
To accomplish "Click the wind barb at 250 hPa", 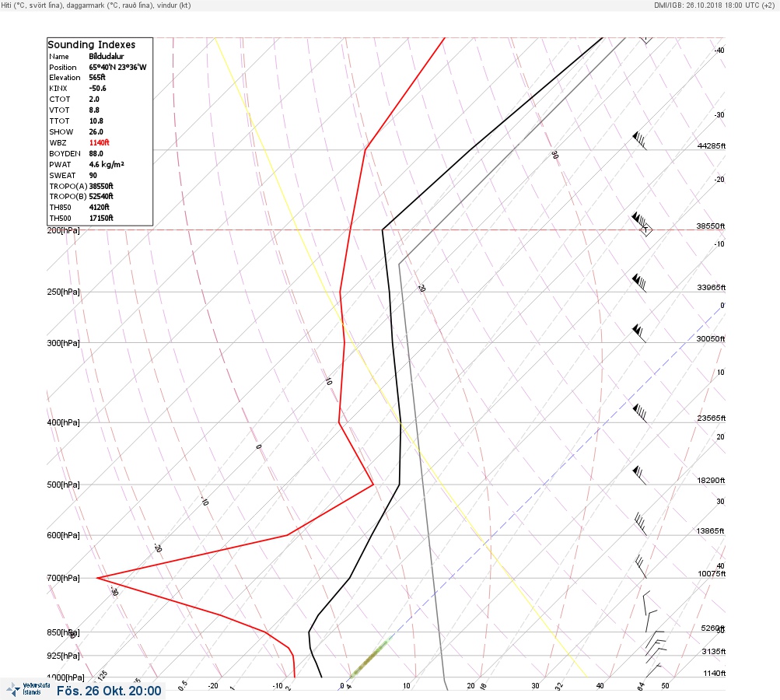I will 639,283.
